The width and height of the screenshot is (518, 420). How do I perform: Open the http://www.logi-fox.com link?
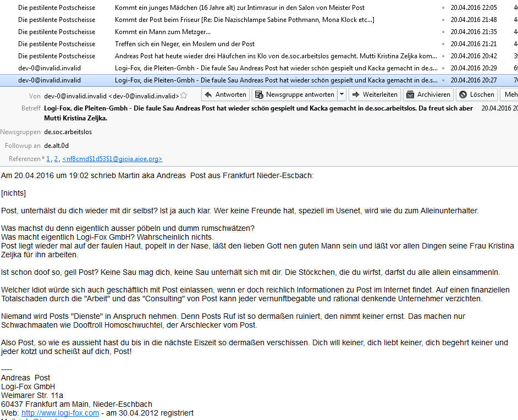pyautogui.click(x=60, y=413)
